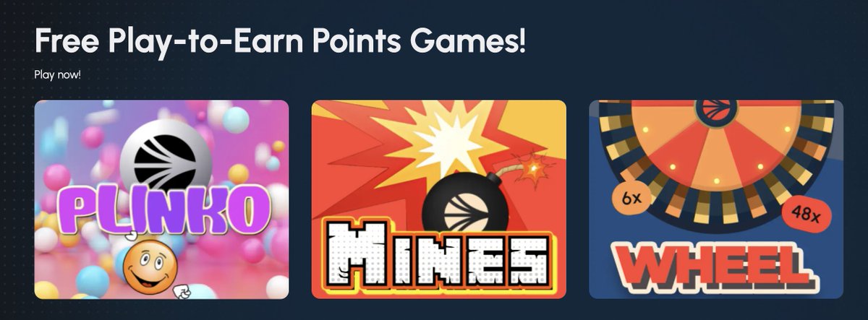Click the 48x multiplier badge
The width and height of the screenshot is (868, 320).
pos(805,212)
